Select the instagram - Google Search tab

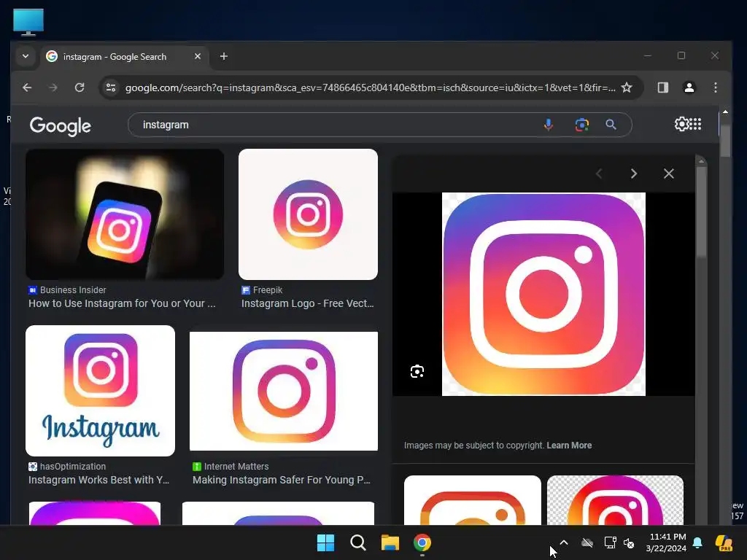[x=115, y=57]
